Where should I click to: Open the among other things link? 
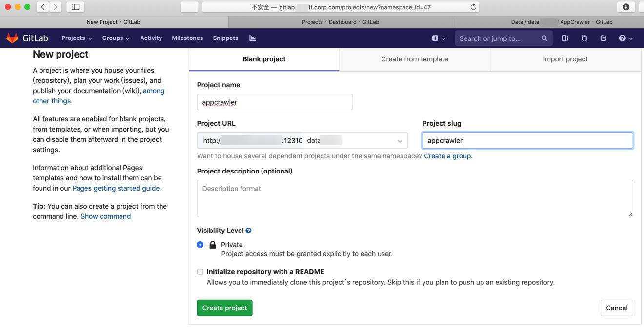click(99, 96)
